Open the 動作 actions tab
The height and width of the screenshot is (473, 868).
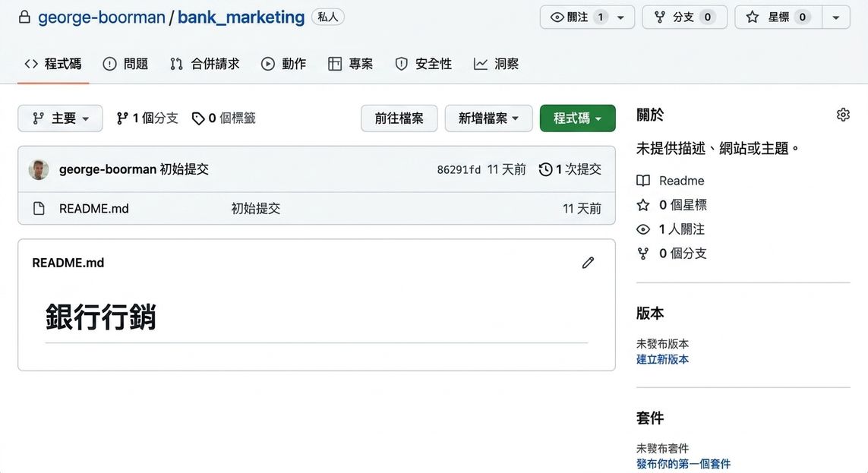283,65
